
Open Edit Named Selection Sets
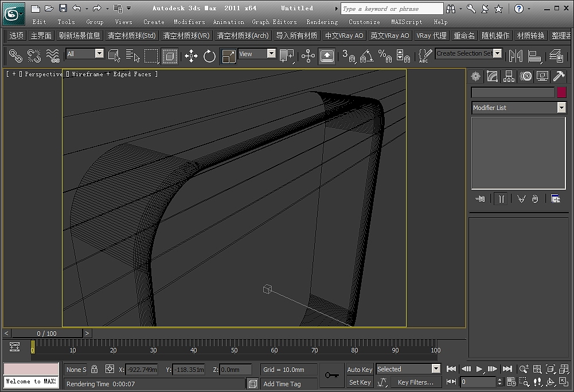tap(425, 56)
